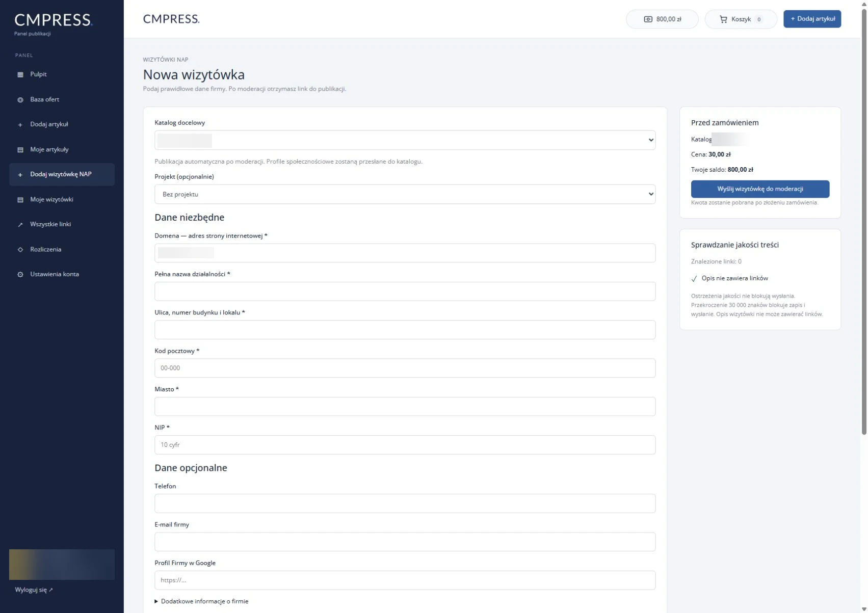Click the shopping cart icon in Koszyk
The width and height of the screenshot is (868, 613).
coord(723,19)
